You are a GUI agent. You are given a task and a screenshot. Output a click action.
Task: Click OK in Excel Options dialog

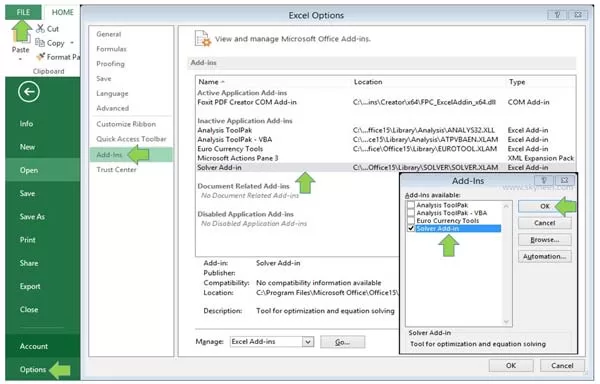[511, 365]
